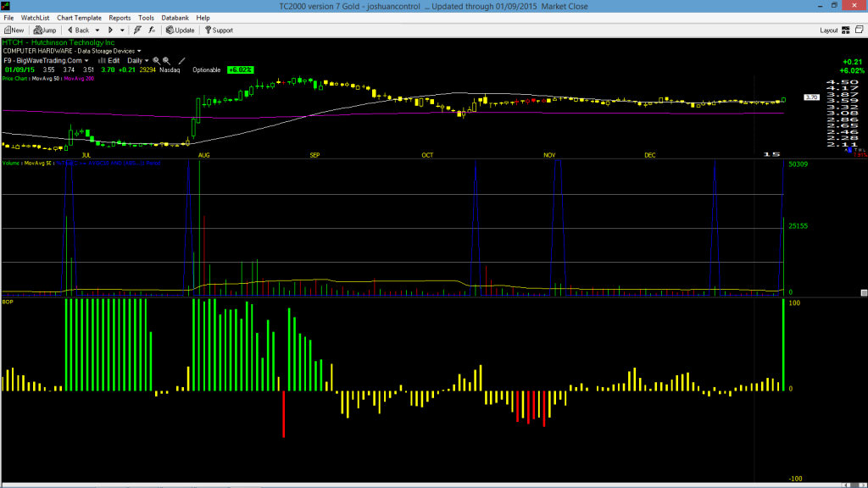This screenshot has height=488, width=868.
Task: Click the lightning bolt toolbar icon
Action: (137, 30)
